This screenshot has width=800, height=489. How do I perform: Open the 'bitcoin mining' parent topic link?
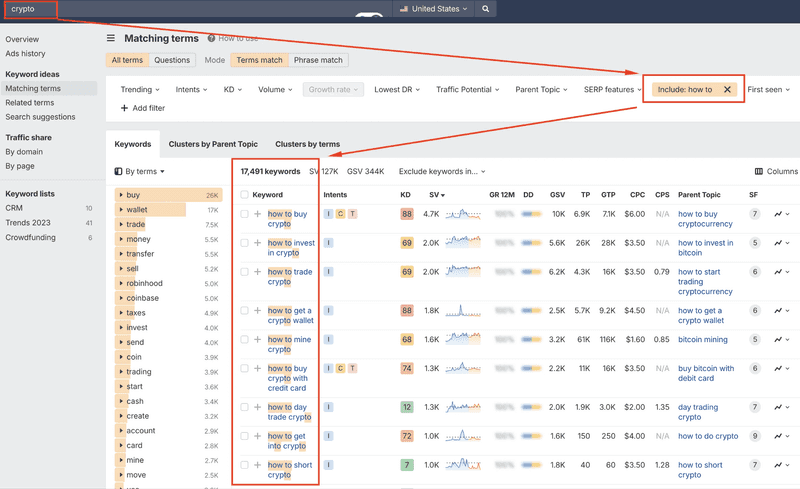pyautogui.click(x=703, y=339)
